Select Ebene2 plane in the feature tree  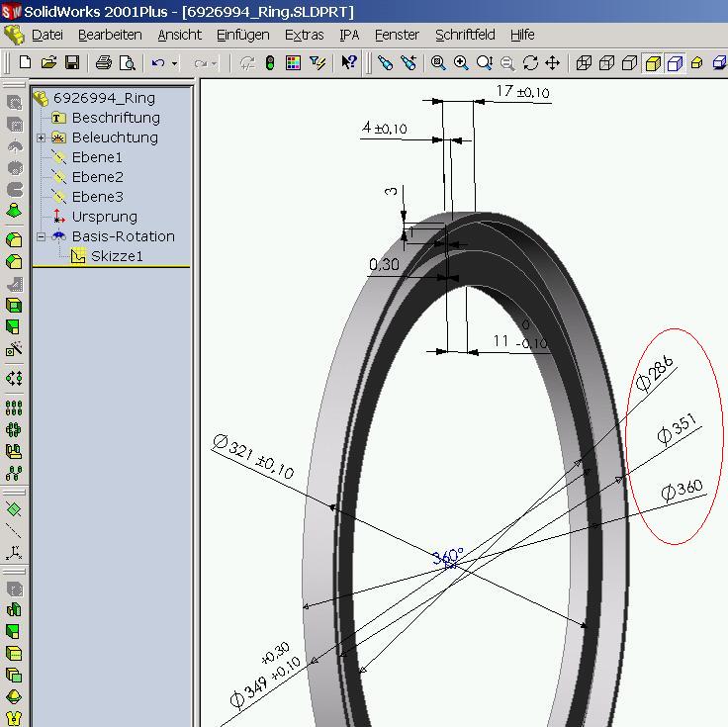coord(97,177)
